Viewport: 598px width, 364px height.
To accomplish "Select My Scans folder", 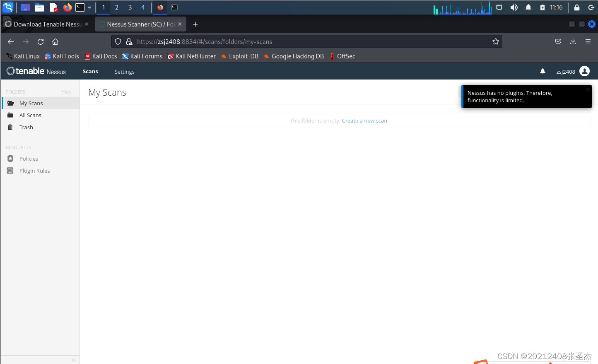I will click(40, 103).
